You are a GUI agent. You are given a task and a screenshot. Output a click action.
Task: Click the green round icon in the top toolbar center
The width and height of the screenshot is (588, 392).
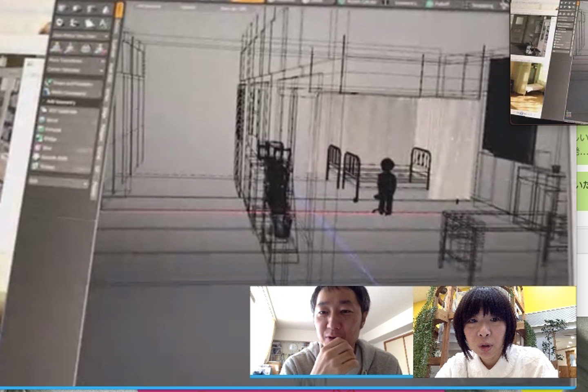point(341,2)
